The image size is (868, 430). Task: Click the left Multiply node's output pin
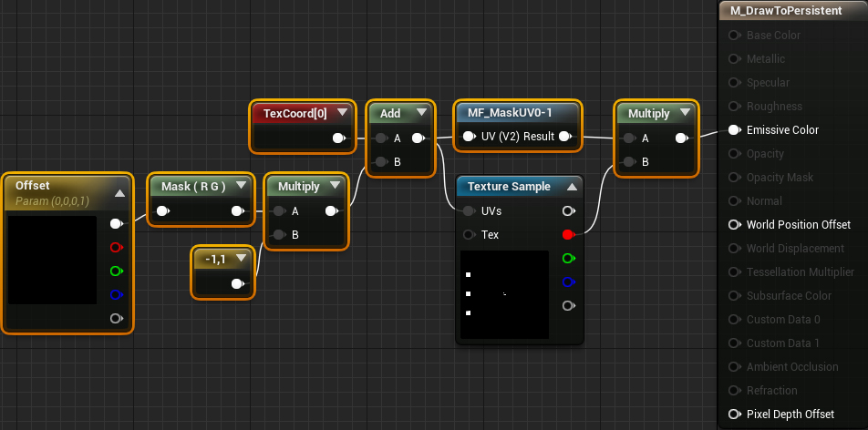332,210
